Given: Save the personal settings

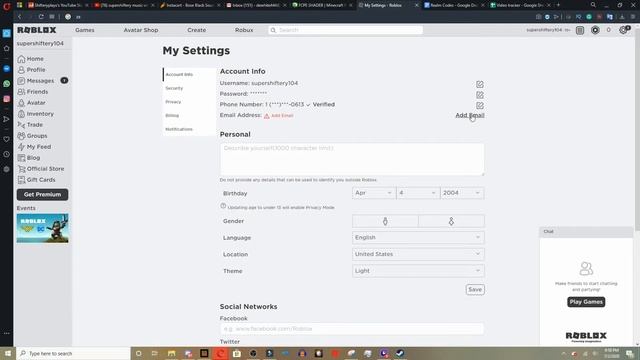Looking at the screenshot, I should [475, 289].
